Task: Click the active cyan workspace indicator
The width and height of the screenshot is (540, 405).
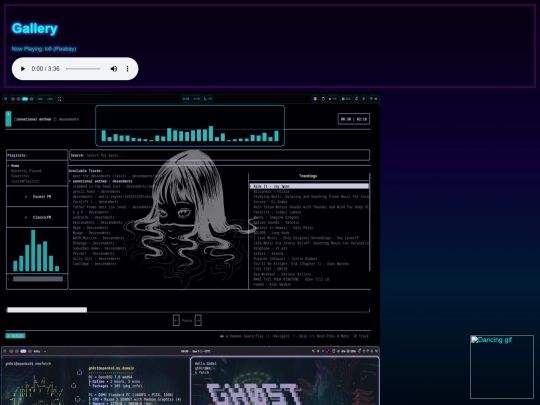Action: pyautogui.click(x=25, y=99)
